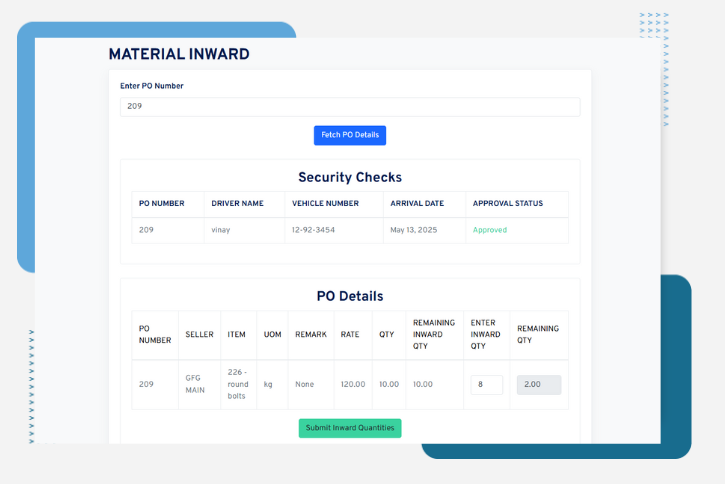This screenshot has width=725, height=484.
Task: Click the VEHICLE NUMBER column header
Action: pyautogui.click(x=325, y=203)
